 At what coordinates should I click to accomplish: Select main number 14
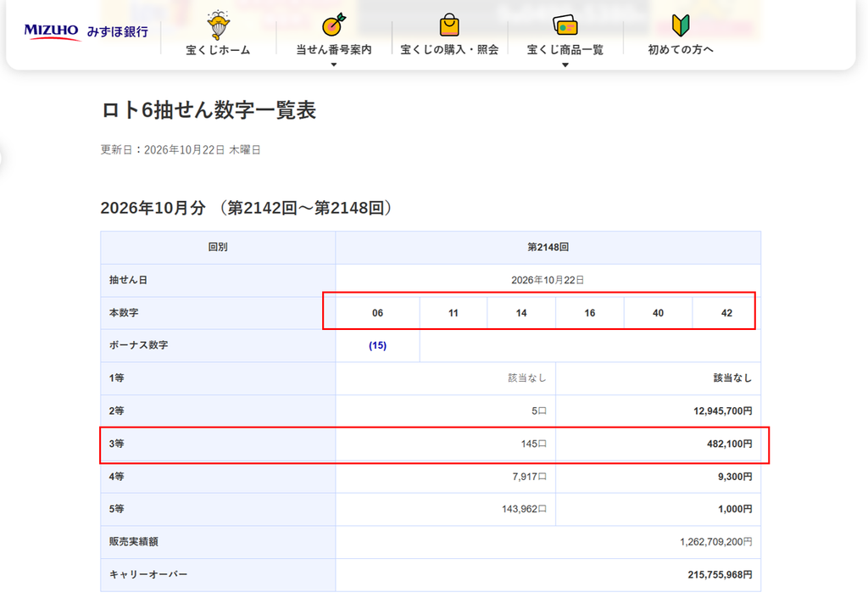(x=521, y=313)
